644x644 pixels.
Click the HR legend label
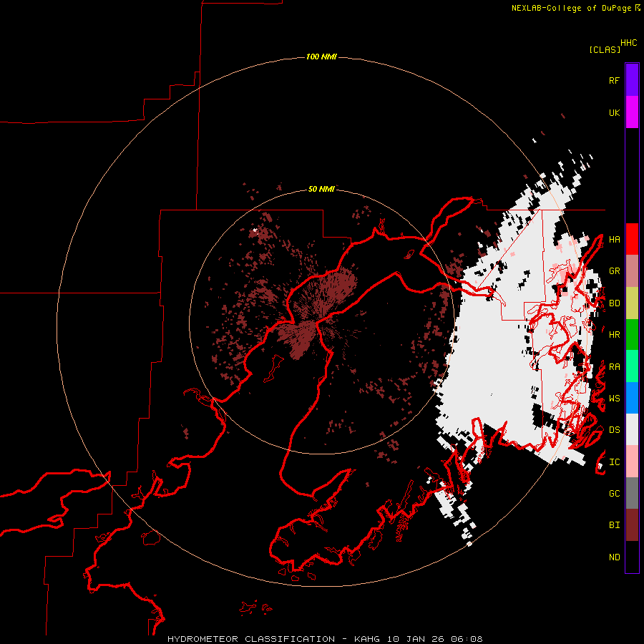click(x=614, y=335)
